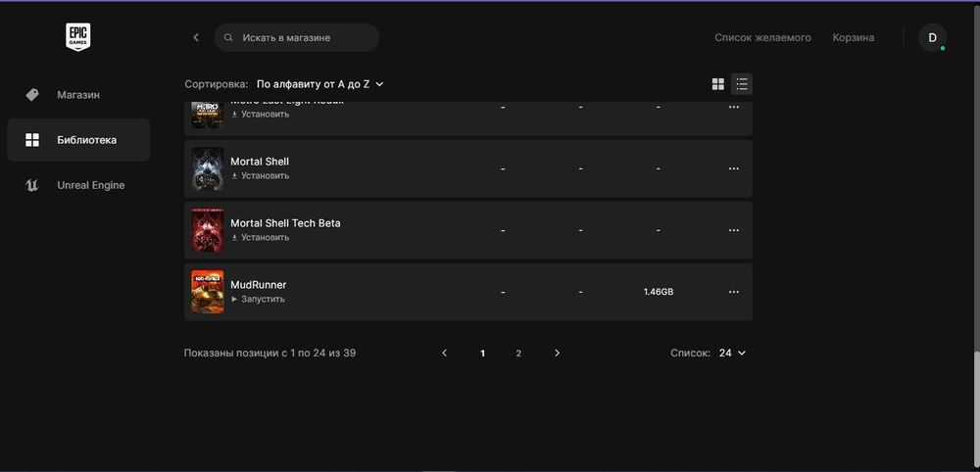Go to next page of library
980x472 pixels.
[x=557, y=353]
